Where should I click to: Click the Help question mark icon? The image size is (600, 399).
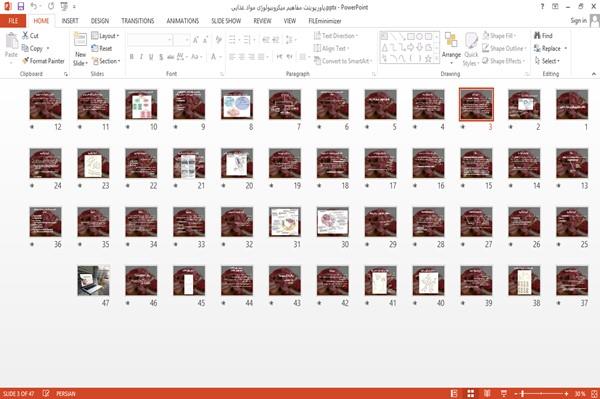(x=542, y=7)
